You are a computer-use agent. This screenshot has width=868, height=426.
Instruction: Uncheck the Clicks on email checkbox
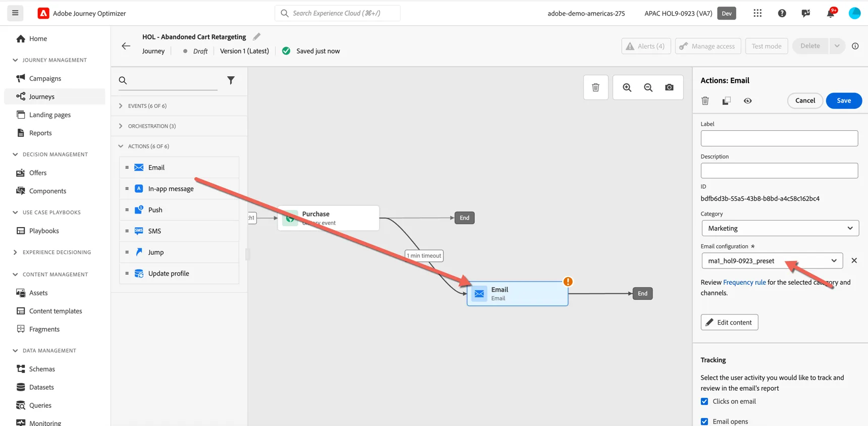704,401
